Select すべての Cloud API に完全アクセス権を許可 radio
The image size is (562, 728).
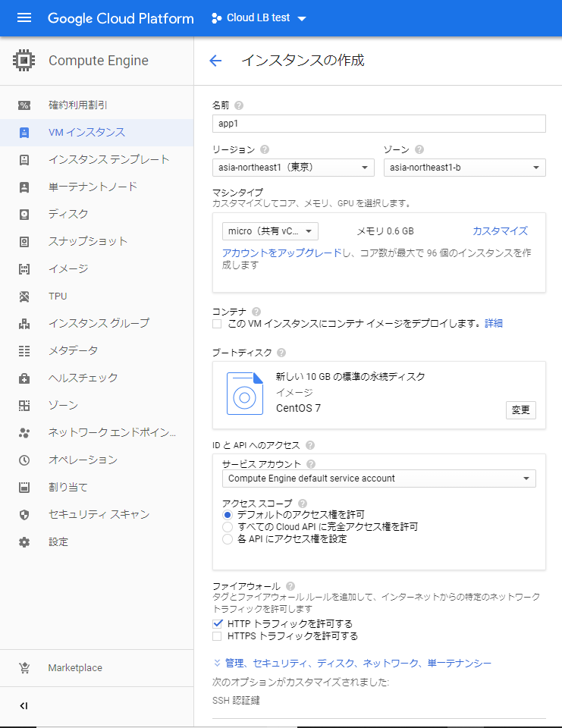(x=227, y=526)
